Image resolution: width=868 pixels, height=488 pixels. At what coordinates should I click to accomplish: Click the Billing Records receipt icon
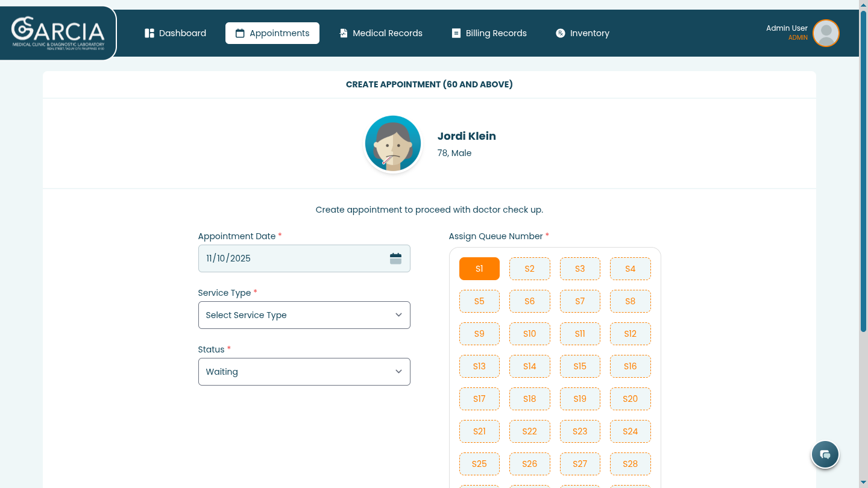tap(456, 33)
